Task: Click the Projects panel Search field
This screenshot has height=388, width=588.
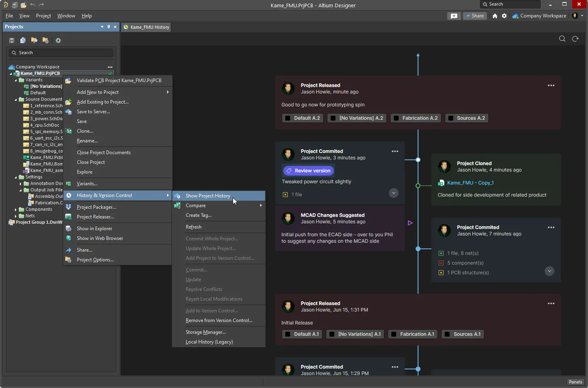Action: (61, 53)
